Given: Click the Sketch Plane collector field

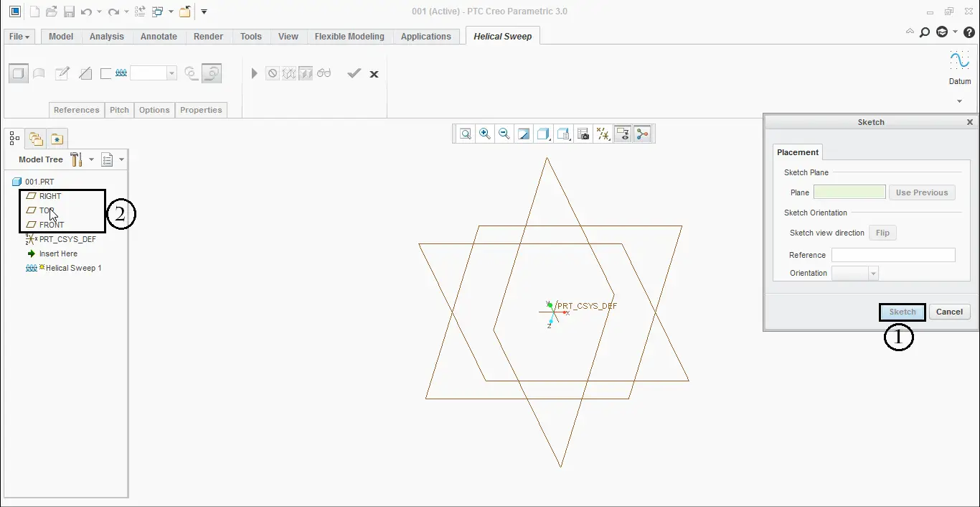Looking at the screenshot, I should tap(849, 192).
